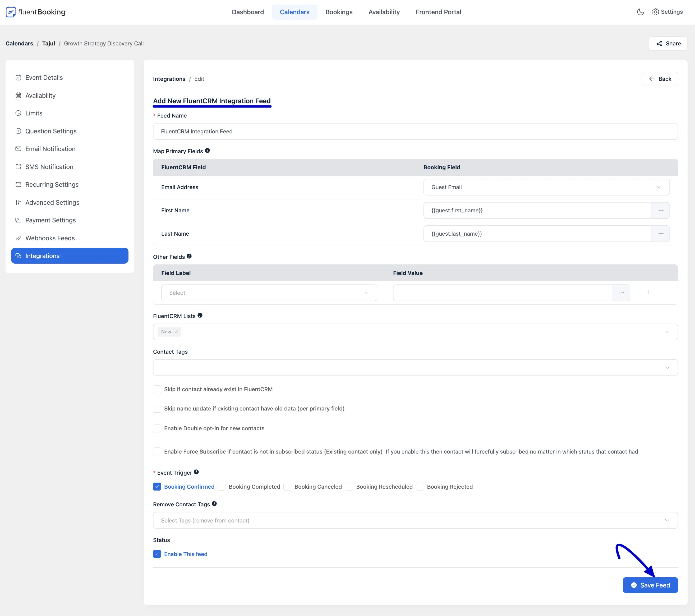The image size is (695, 616).
Task: Uncheck the Booking Confirmed trigger
Action: click(157, 487)
